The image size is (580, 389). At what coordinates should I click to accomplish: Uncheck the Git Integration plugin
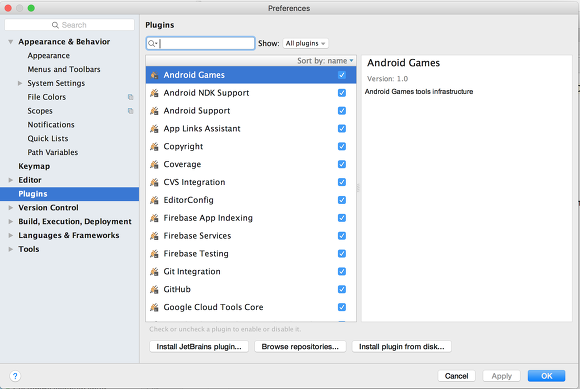(342, 271)
